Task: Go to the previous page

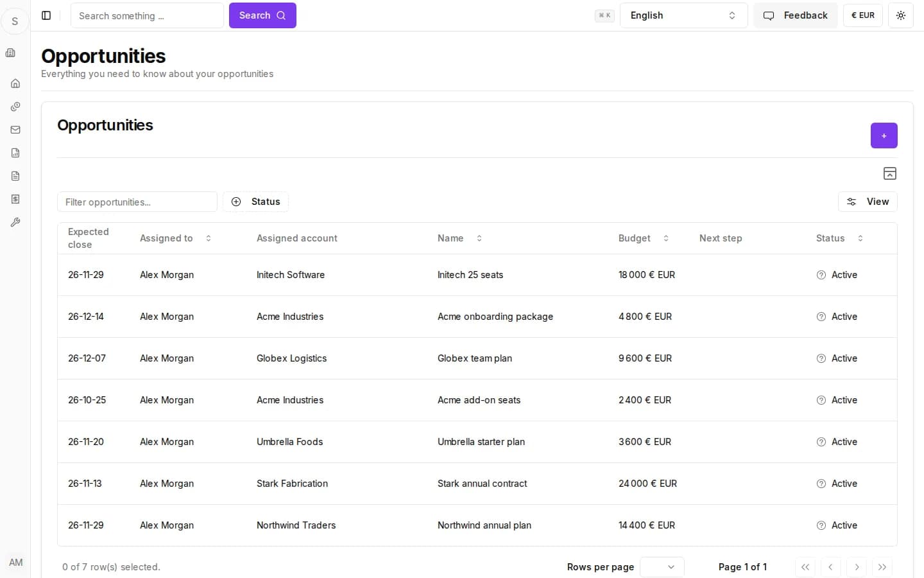Action: (x=831, y=567)
